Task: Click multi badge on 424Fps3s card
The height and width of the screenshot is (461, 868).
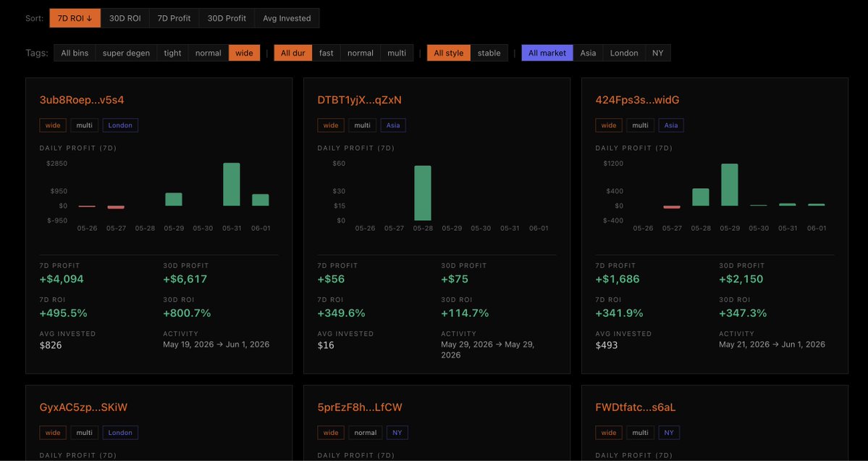Action: coord(640,125)
